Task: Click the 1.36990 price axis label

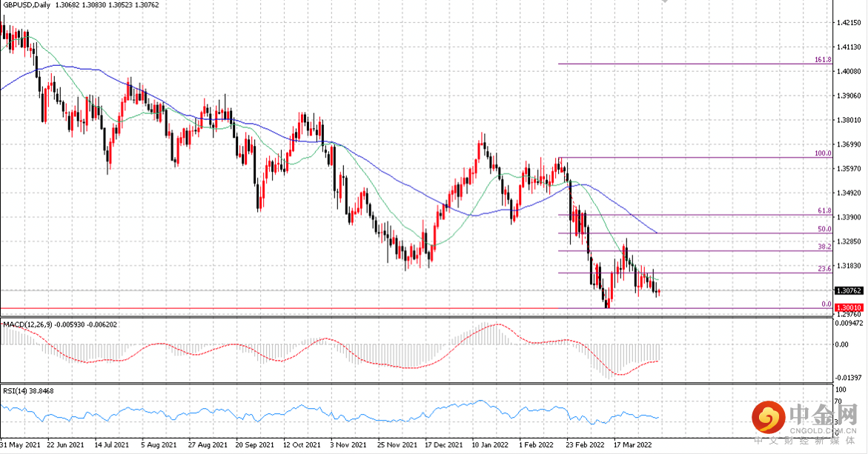Action: point(847,144)
